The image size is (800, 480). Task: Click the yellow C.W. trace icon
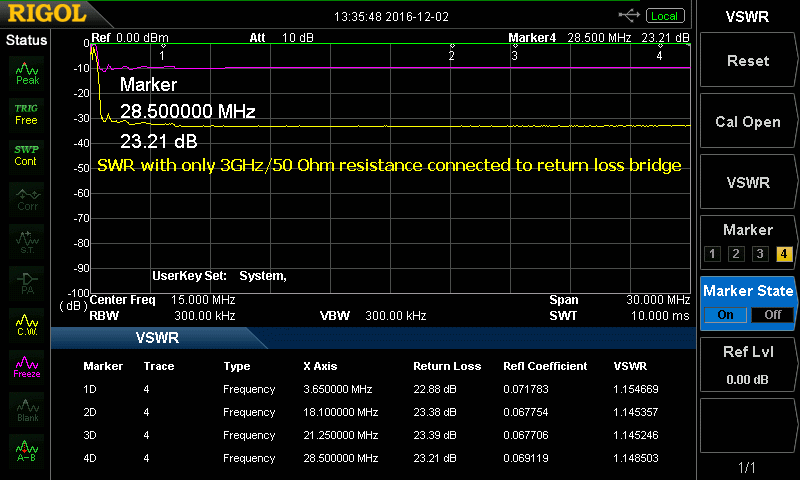(x=27, y=324)
